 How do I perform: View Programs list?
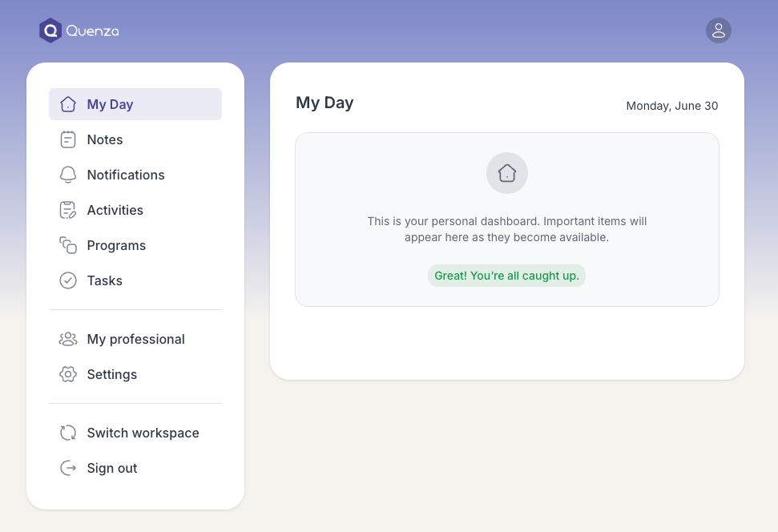tap(117, 246)
